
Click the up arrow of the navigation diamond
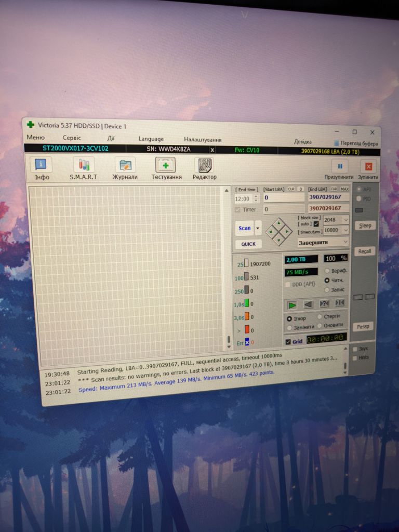278,223
